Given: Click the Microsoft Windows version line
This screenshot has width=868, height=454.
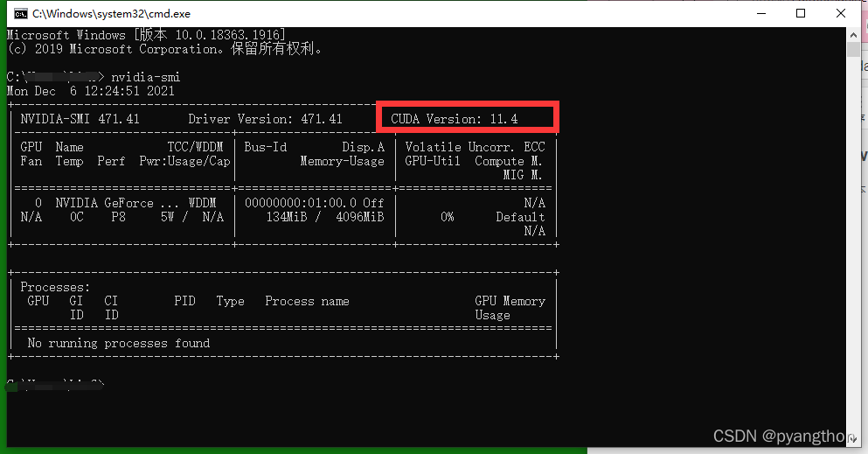Looking at the screenshot, I should 146,35.
